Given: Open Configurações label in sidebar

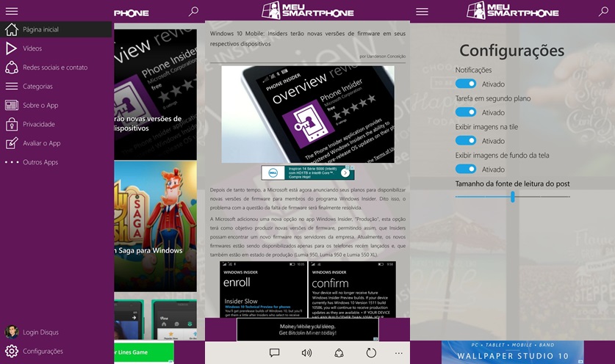Looking at the screenshot, I should coord(43,351).
